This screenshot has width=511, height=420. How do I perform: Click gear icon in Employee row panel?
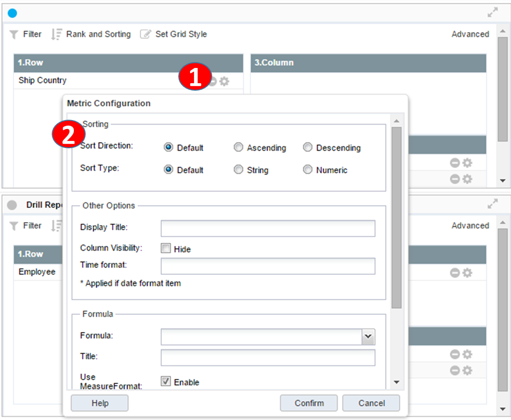(467, 272)
